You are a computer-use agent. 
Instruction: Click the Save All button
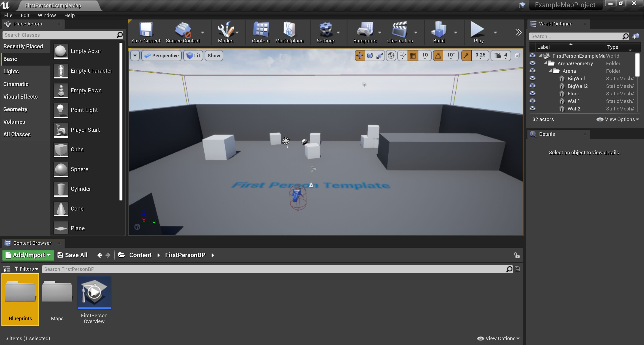[x=73, y=255]
